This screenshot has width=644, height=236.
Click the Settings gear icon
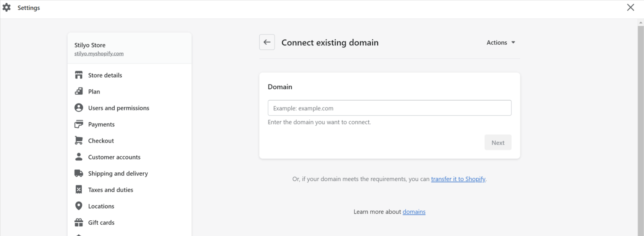(x=6, y=7)
